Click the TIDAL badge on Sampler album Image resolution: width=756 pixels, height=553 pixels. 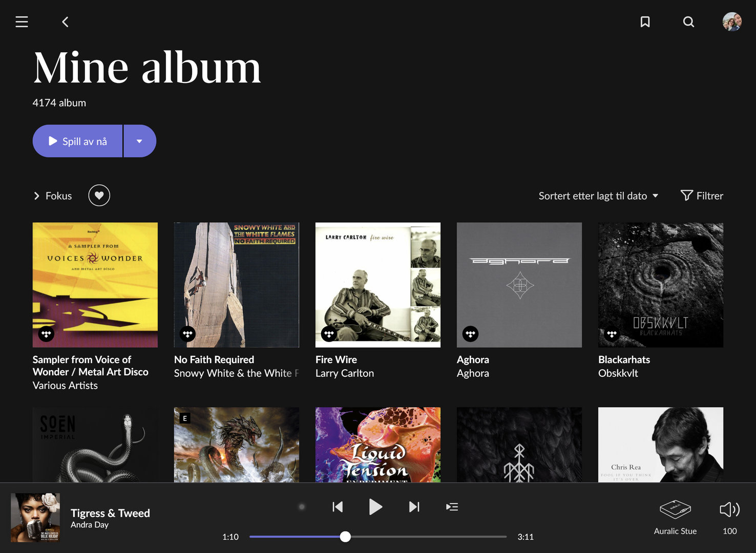pos(46,334)
